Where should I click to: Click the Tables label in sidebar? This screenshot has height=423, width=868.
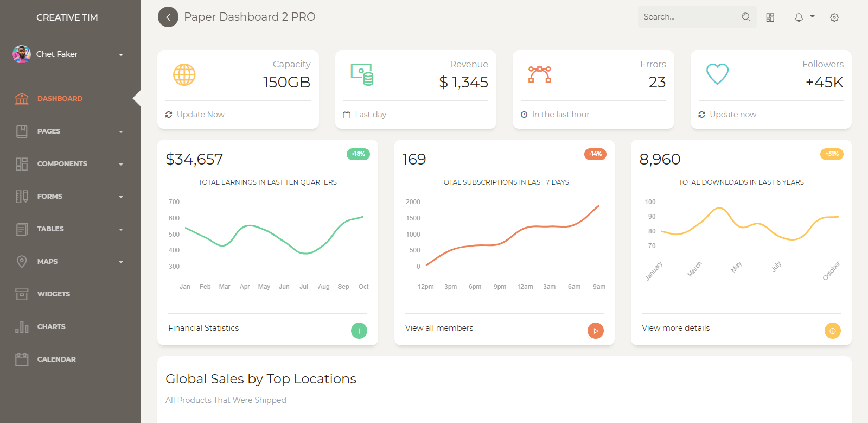point(50,229)
